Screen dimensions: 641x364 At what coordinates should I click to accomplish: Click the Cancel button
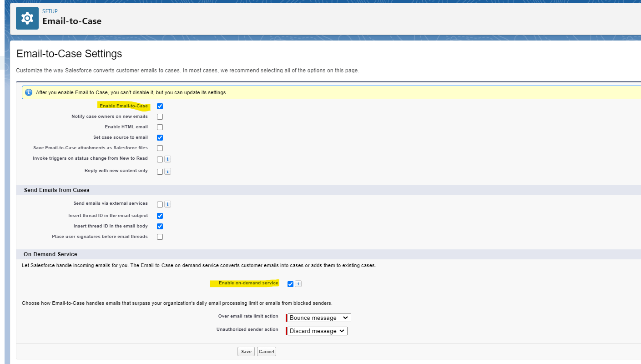267,351
